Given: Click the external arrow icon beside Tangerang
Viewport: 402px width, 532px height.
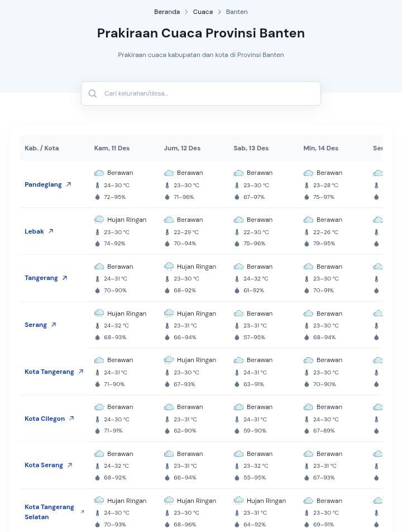Looking at the screenshot, I should click(x=65, y=278).
